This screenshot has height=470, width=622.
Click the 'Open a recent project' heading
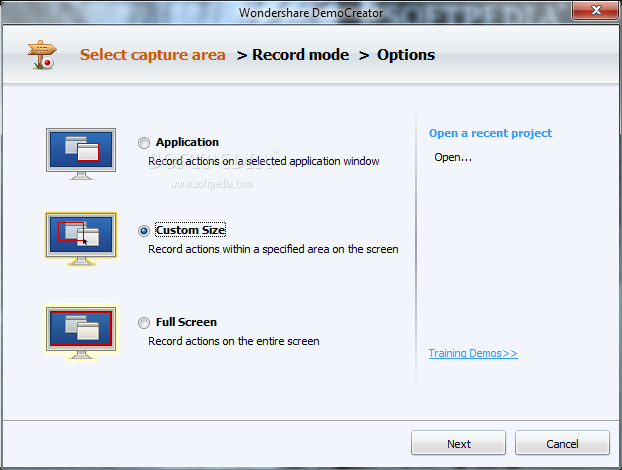(490, 133)
